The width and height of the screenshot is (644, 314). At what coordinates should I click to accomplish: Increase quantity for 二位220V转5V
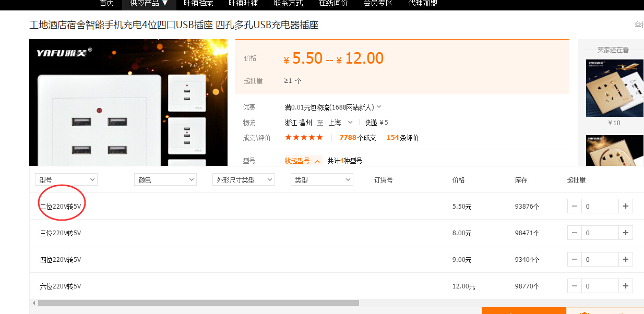coord(626,206)
